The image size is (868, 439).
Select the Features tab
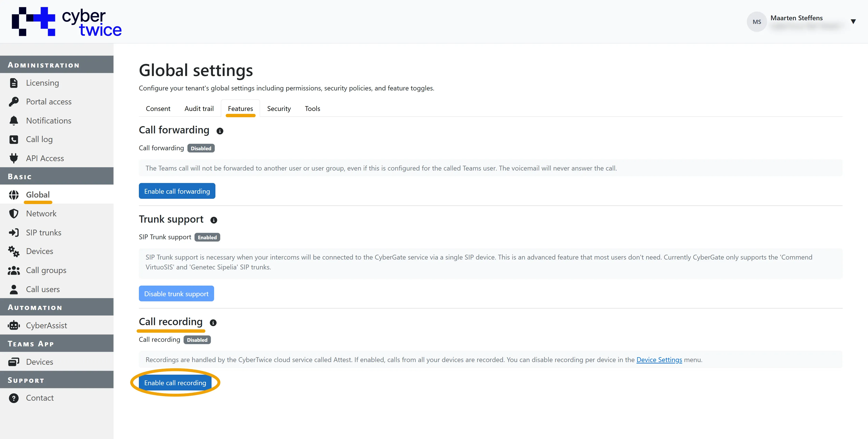[x=240, y=109]
